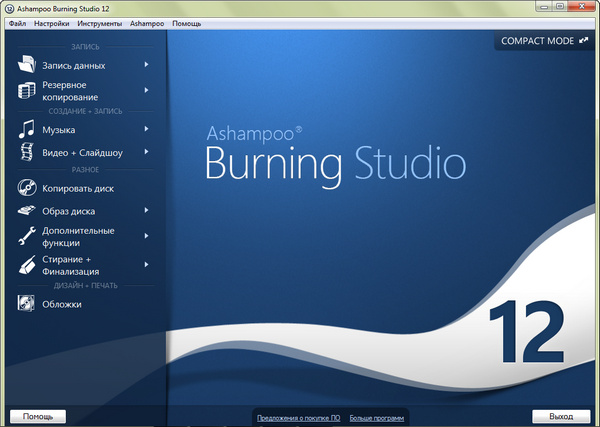Click the film strip icon for Видео + Слайдшоу
The height and width of the screenshot is (427, 600).
(26, 152)
